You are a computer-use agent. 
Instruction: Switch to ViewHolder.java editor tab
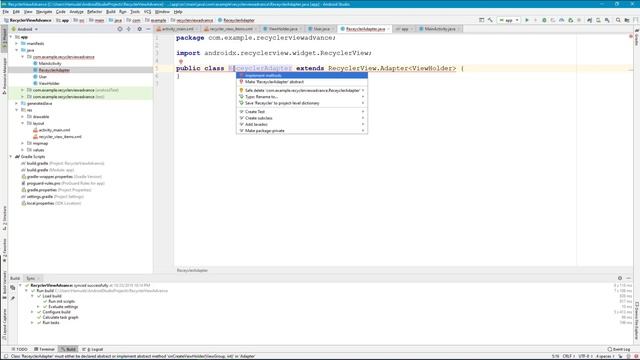(x=282, y=29)
